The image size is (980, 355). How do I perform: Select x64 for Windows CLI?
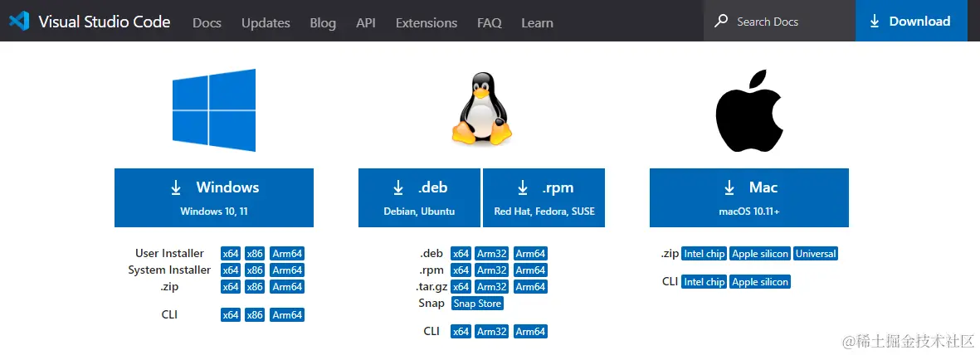pos(231,315)
